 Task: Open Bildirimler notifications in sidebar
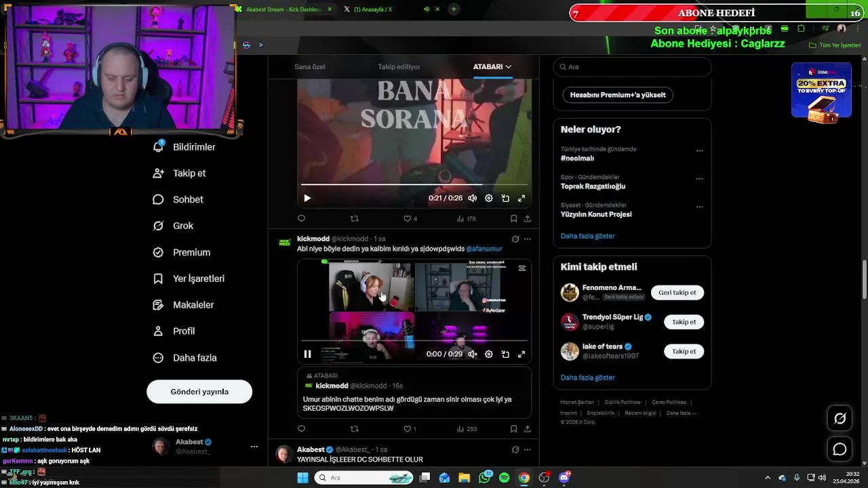pos(184,147)
